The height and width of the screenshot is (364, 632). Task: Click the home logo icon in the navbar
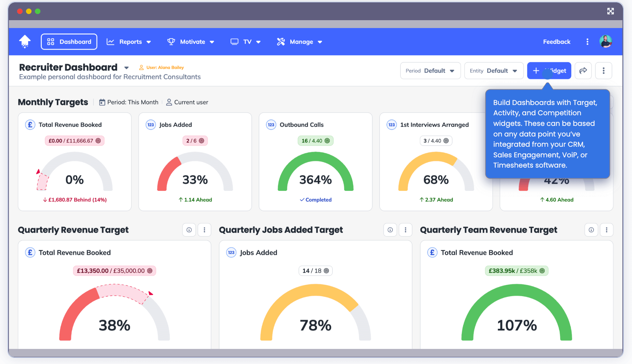click(24, 41)
